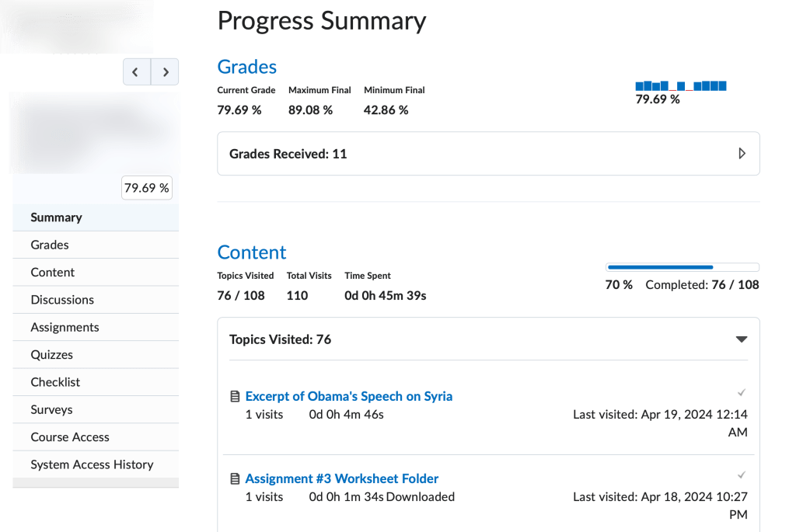This screenshot has width=796, height=532.
Task: Open the Surveys progress section
Action: [53, 409]
